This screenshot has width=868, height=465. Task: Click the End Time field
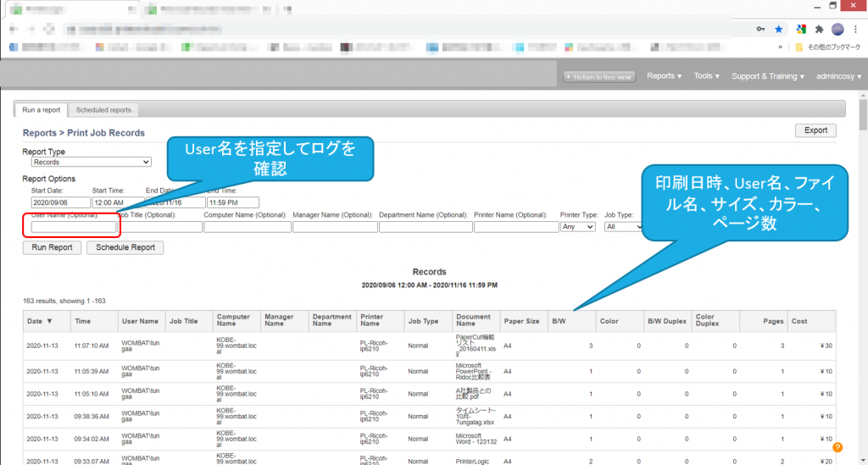pyautogui.click(x=232, y=202)
